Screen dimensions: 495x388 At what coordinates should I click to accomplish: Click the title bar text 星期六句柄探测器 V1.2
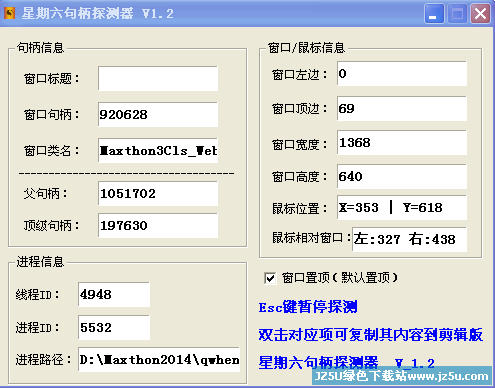[97, 14]
